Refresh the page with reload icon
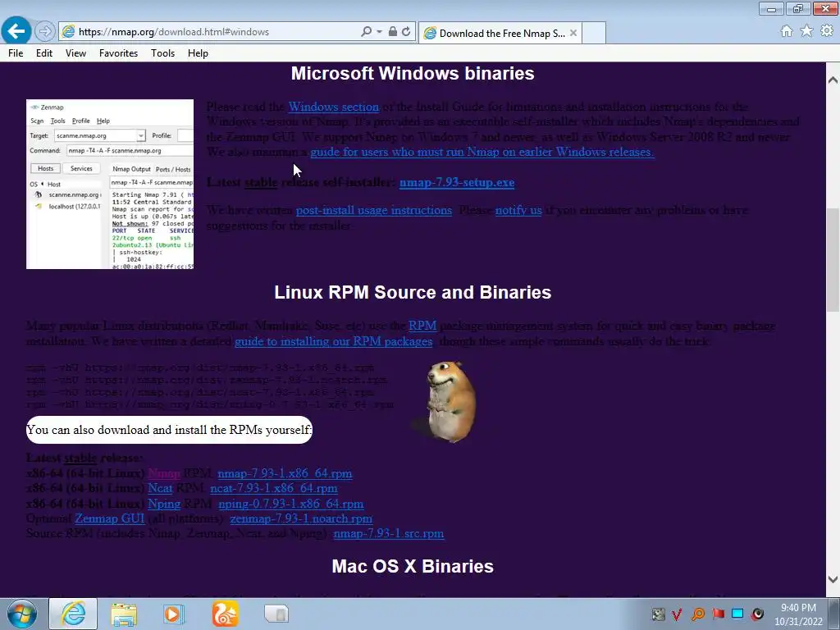Screen dimensions: 840x630 (406, 32)
